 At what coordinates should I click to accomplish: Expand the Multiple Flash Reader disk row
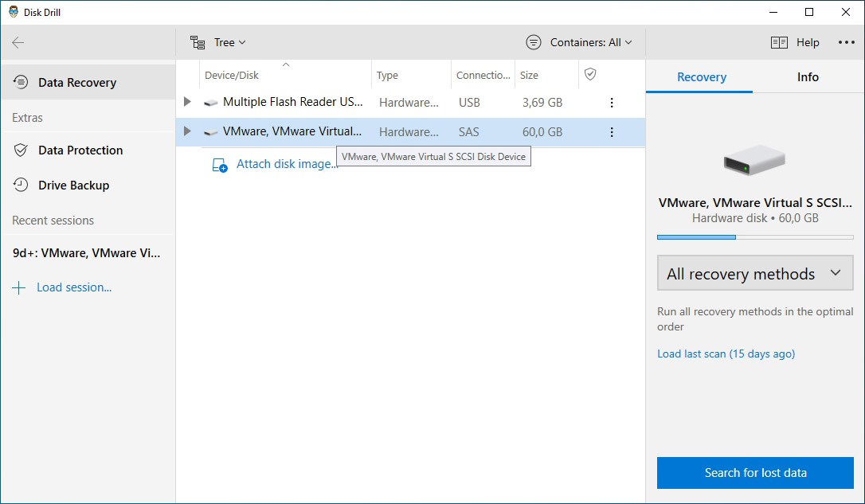tap(187, 102)
